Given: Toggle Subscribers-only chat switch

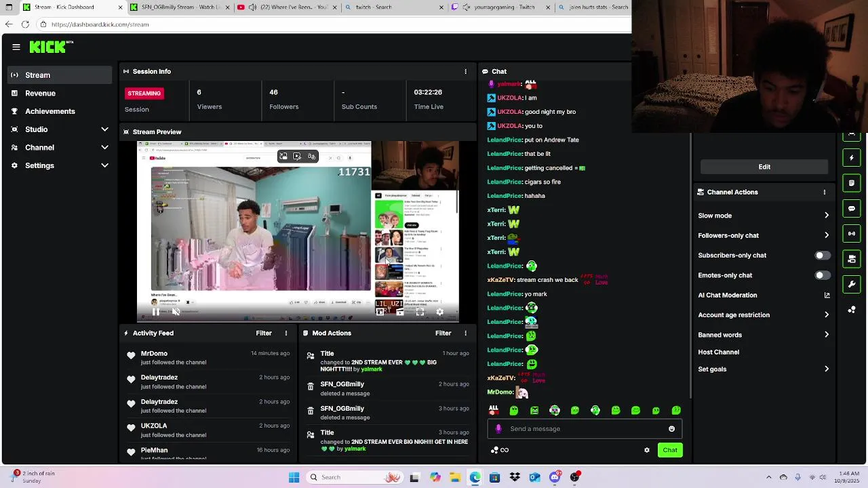Looking at the screenshot, I should pyautogui.click(x=822, y=256).
